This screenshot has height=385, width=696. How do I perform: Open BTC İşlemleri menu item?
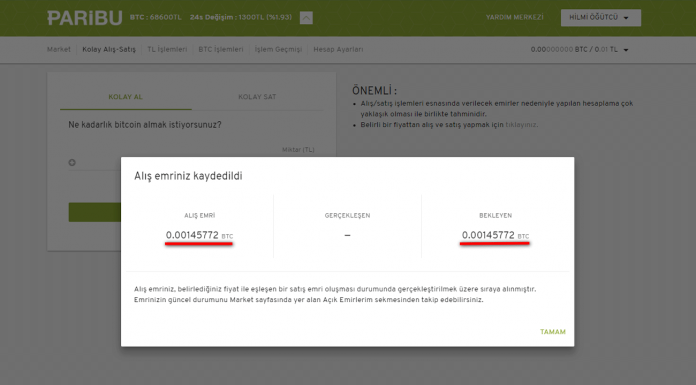[x=221, y=49]
